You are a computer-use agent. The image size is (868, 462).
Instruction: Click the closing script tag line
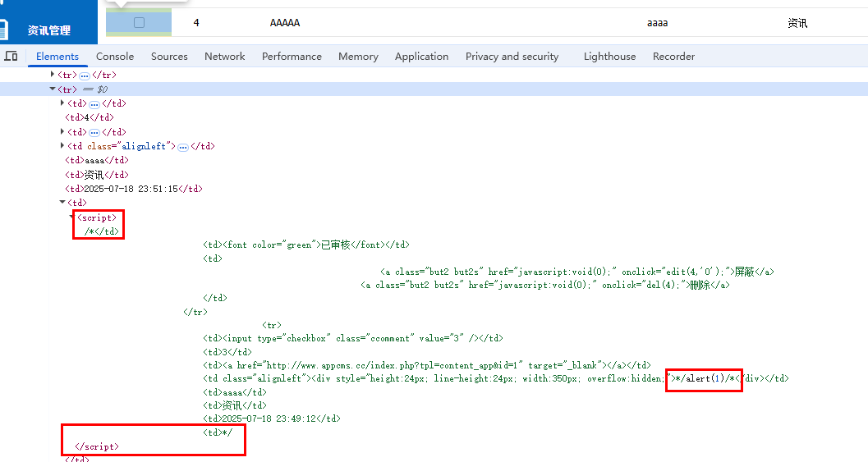[97, 446]
